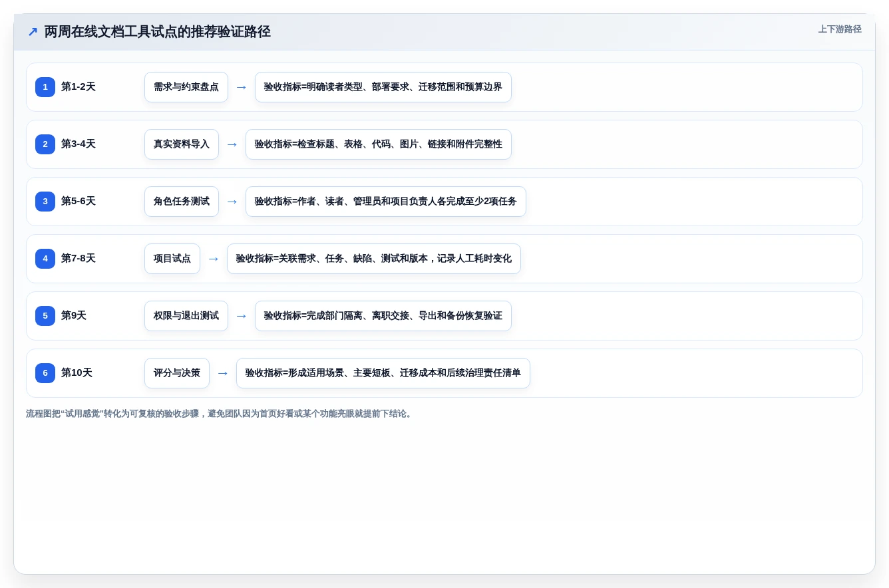Viewport: 889px width, 588px height.
Task: Click the criteria box about 形成适用场景
Action: [383, 373]
